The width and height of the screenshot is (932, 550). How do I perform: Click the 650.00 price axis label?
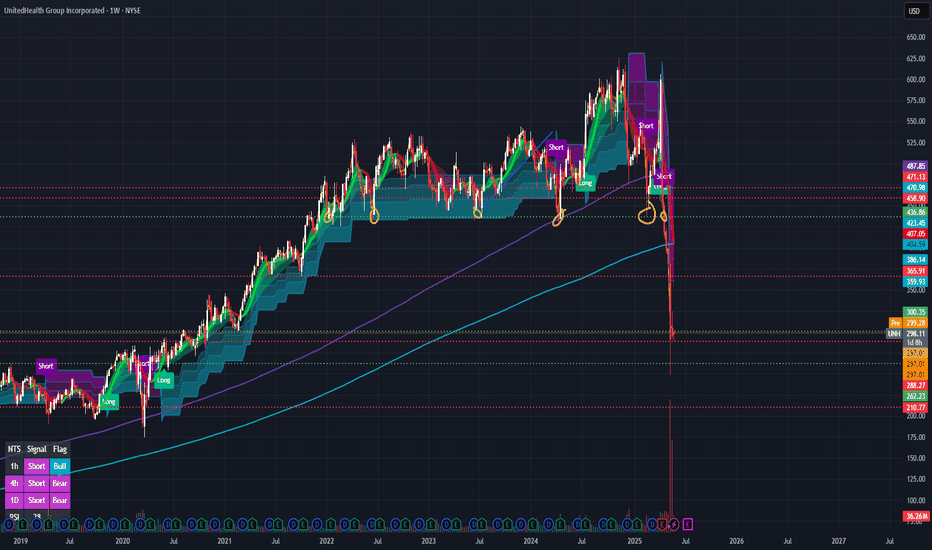tap(916, 37)
